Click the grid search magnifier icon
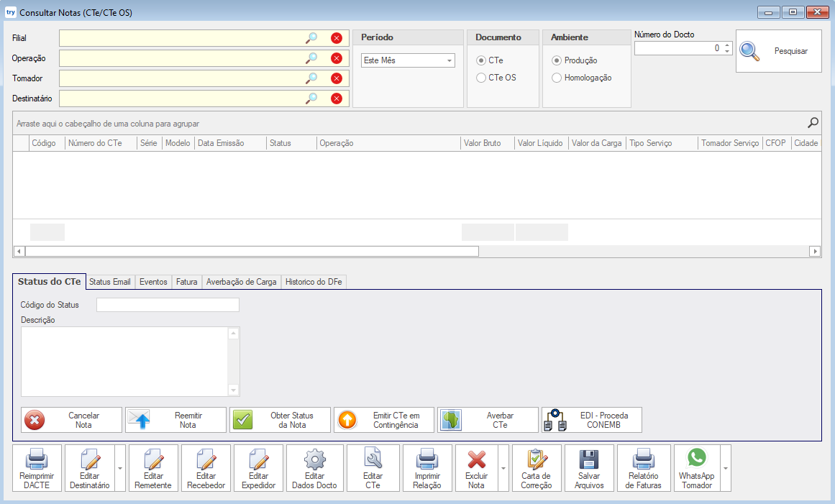This screenshot has width=835, height=504. pyautogui.click(x=813, y=123)
